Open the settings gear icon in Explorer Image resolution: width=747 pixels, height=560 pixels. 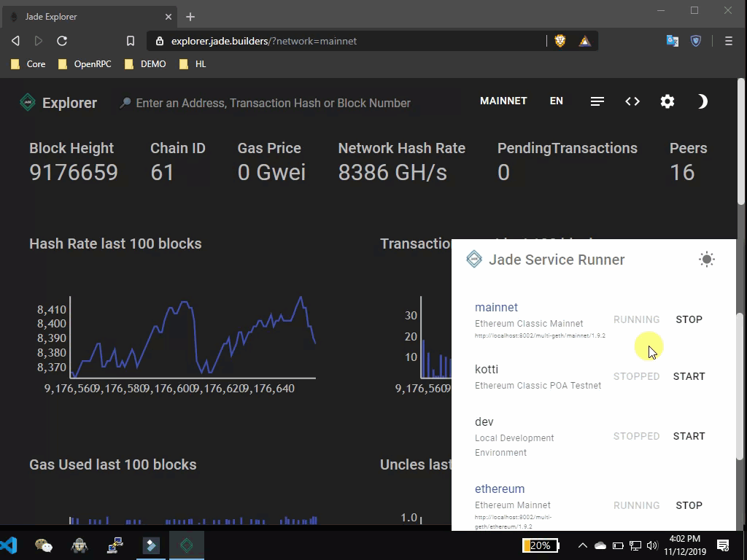coord(667,101)
